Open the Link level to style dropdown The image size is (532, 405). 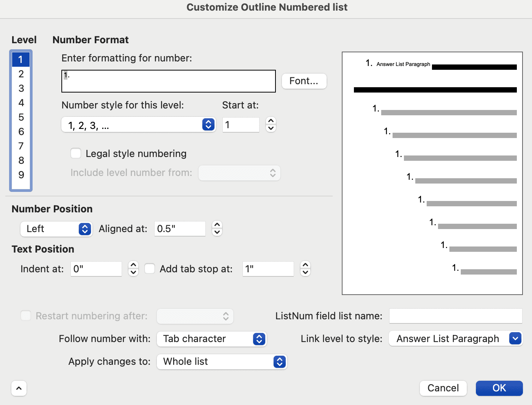[515, 338]
